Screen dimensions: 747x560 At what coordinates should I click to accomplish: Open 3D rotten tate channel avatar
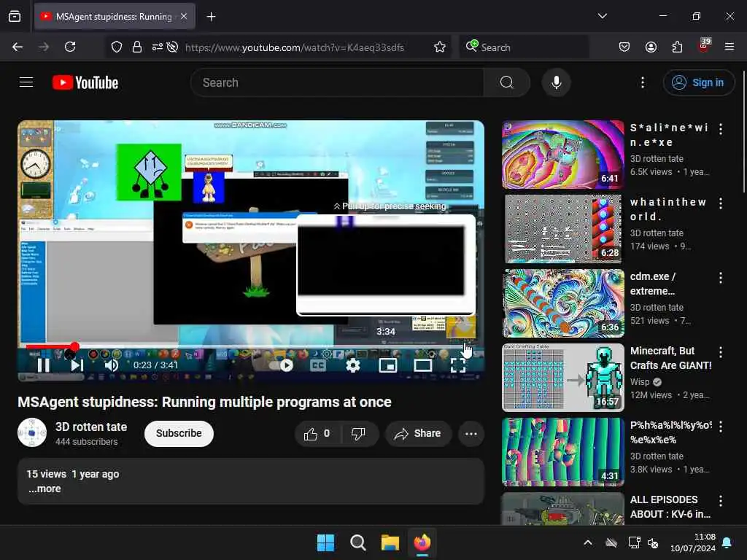tap(32, 432)
